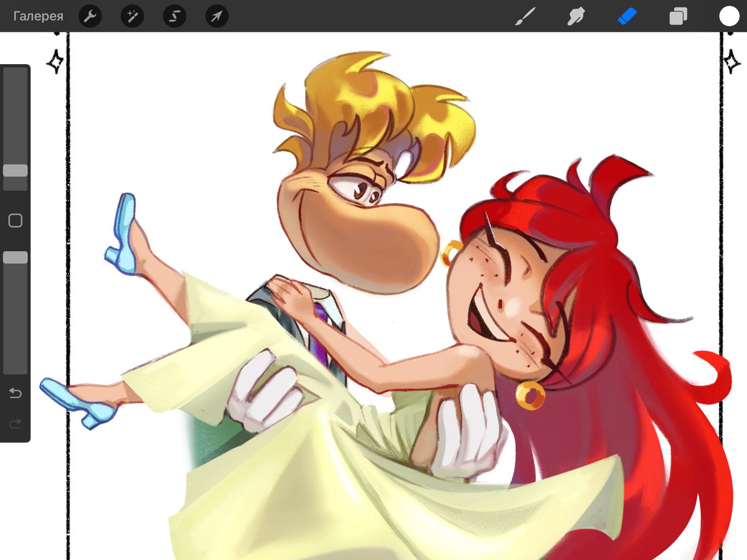Screen dimensions: 747x560
Task: Select the Transform arrow tool
Action: click(x=217, y=17)
